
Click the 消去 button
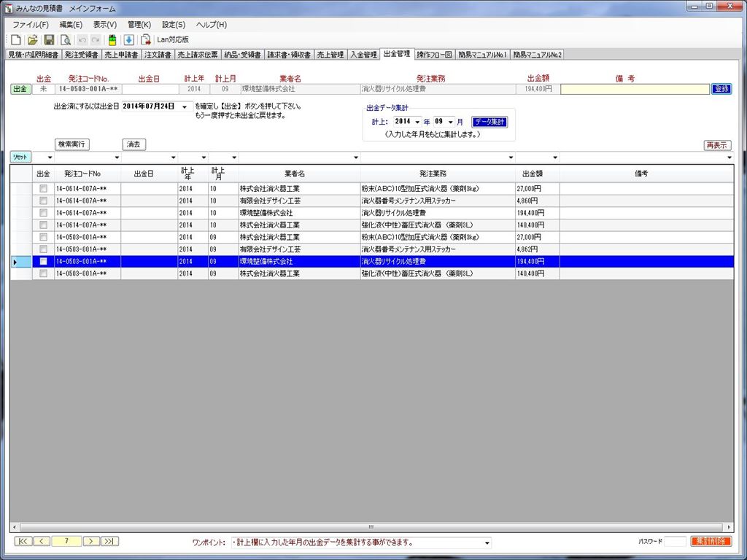(x=134, y=144)
